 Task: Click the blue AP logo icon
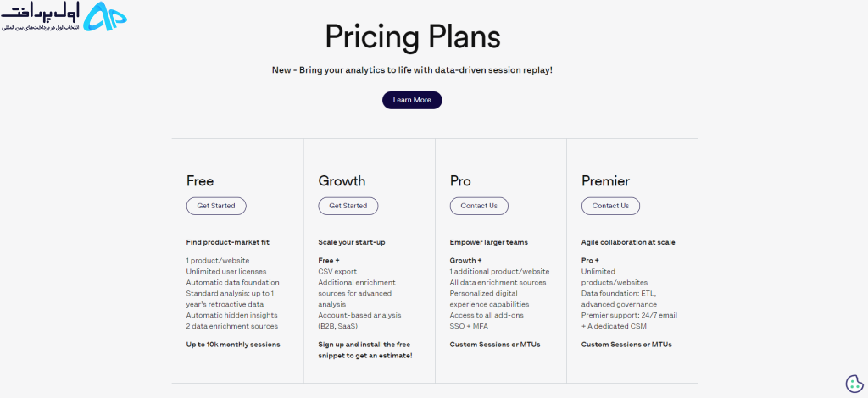click(x=108, y=17)
